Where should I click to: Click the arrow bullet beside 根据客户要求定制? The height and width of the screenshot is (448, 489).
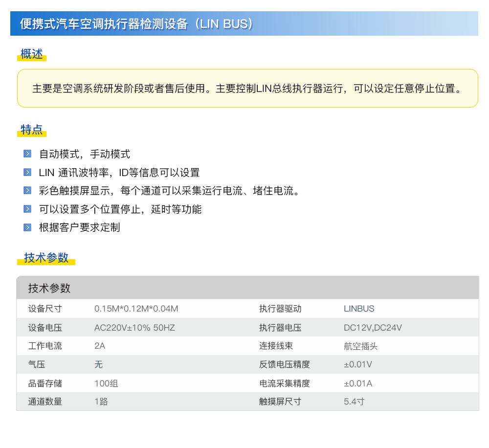tap(27, 227)
